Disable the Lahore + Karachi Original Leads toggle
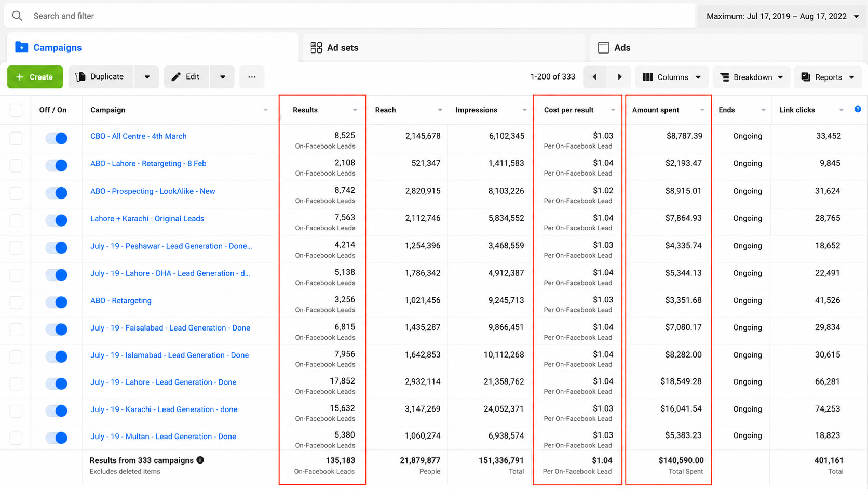The width and height of the screenshot is (868, 489). click(x=56, y=220)
